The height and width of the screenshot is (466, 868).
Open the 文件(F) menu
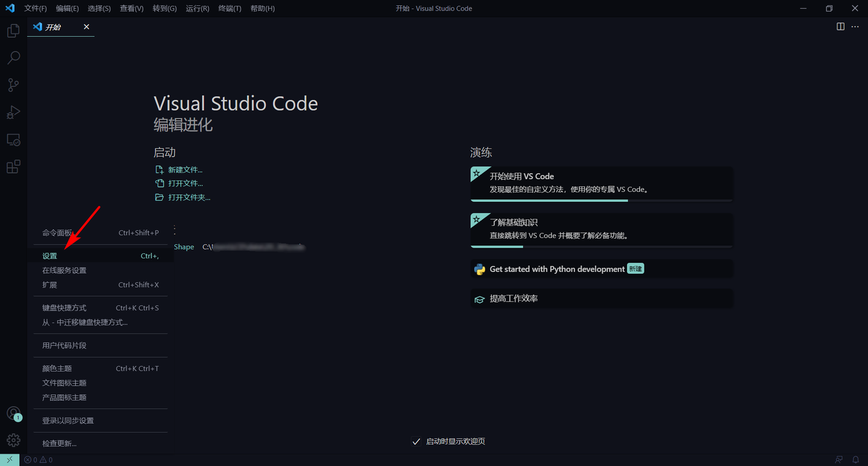pyautogui.click(x=36, y=8)
